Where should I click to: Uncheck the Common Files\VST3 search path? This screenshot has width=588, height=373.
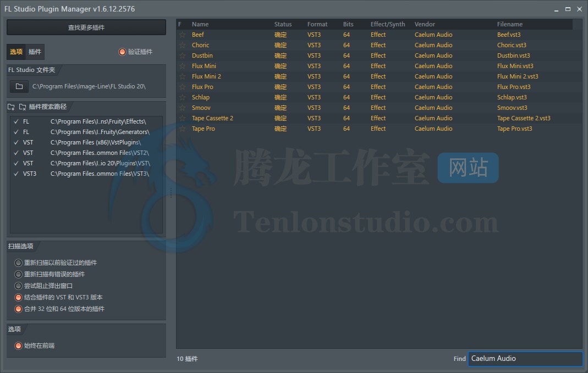16,174
